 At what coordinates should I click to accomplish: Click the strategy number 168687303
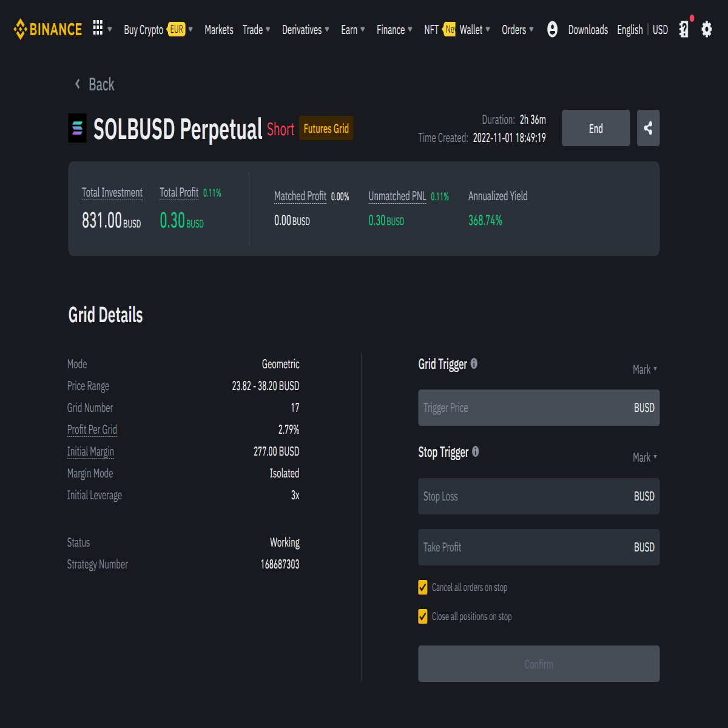click(x=280, y=564)
